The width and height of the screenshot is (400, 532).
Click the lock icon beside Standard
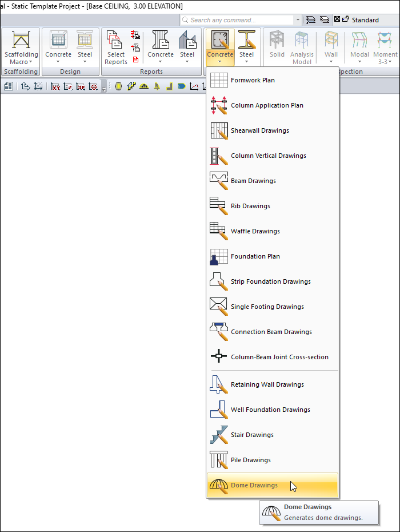point(345,19)
